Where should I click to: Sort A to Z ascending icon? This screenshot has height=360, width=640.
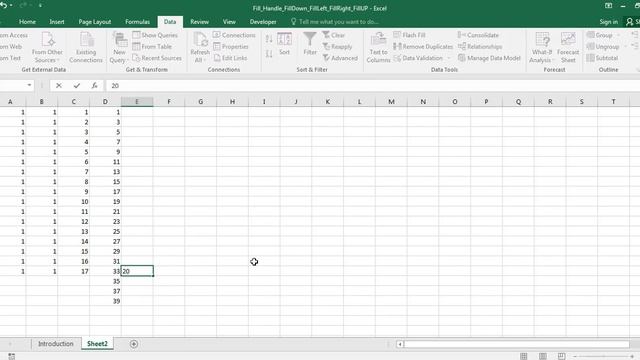coord(269,39)
